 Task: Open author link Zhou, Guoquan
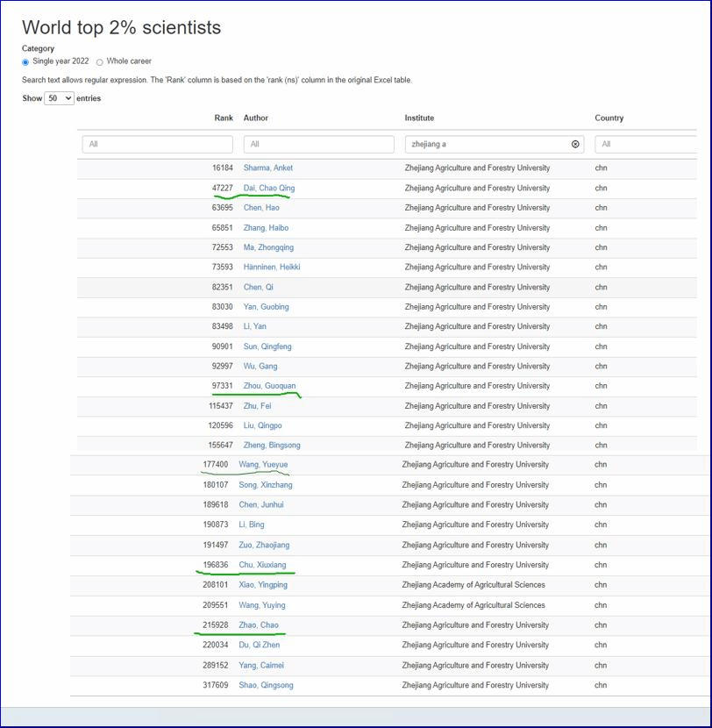tap(269, 386)
